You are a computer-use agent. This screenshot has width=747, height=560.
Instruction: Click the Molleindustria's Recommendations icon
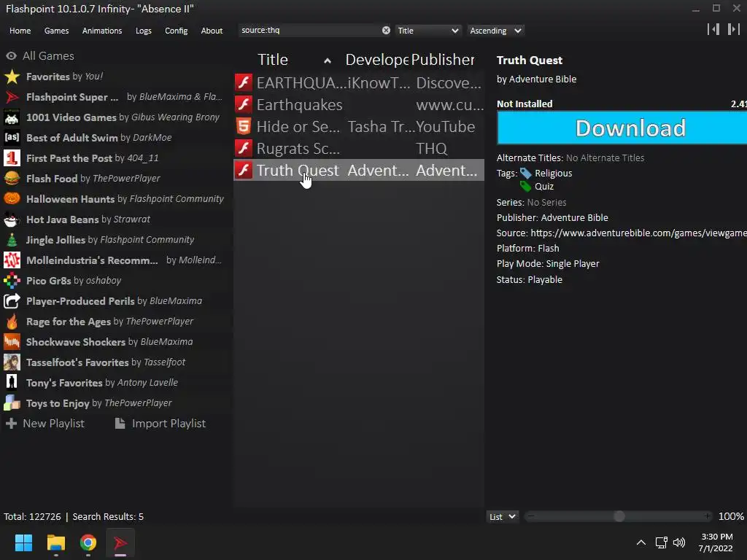pyautogui.click(x=12, y=260)
